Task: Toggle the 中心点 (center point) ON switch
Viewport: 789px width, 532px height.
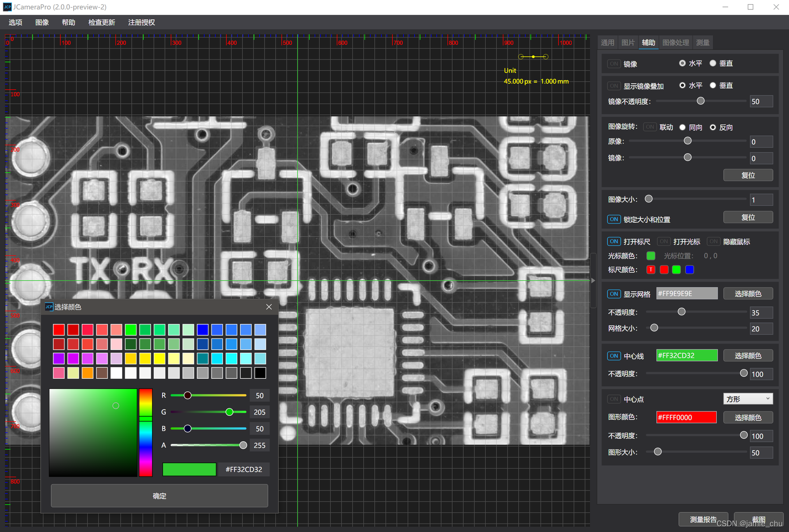Action: [614, 399]
